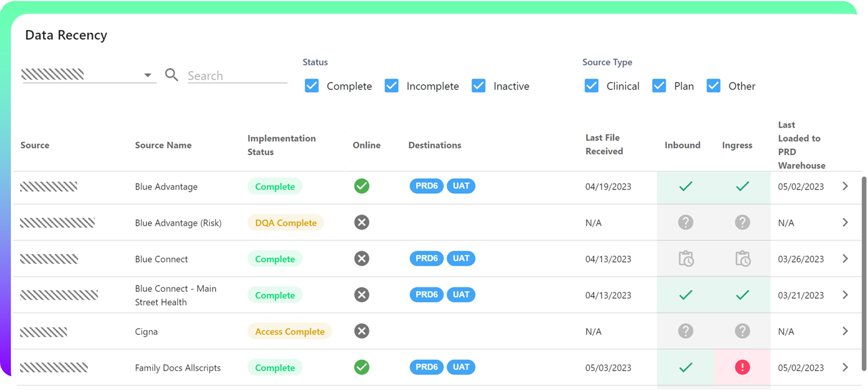The width and height of the screenshot is (868, 390).
Task: Click the Ingress checkmark for Blue Connect - Main Street Health
Action: click(x=742, y=295)
